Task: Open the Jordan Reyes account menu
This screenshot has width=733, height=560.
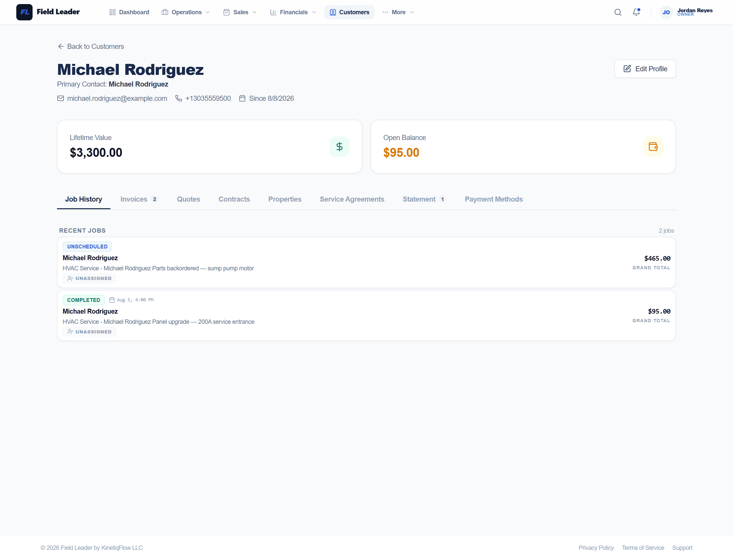Action: (686, 12)
